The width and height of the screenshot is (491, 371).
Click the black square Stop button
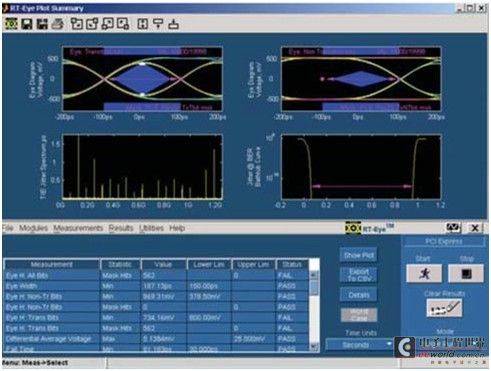click(466, 273)
